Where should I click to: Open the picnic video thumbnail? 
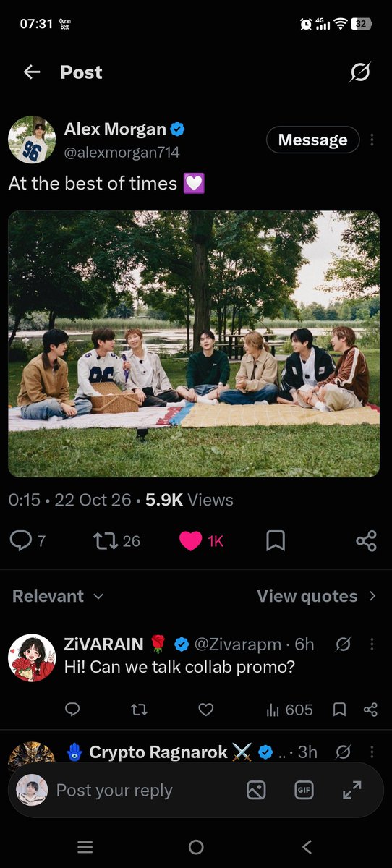pos(194,344)
